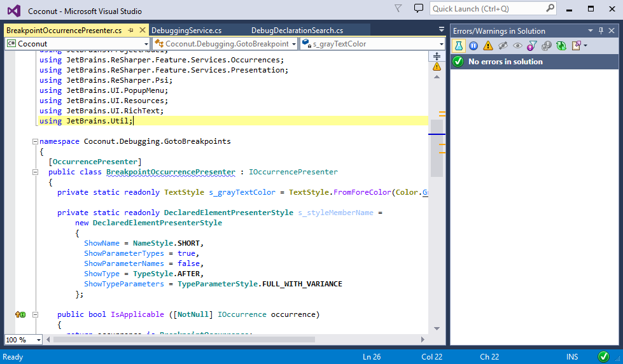The width and height of the screenshot is (623, 364).
Task: Toggle warnings display triangle icon
Action: coord(488,46)
